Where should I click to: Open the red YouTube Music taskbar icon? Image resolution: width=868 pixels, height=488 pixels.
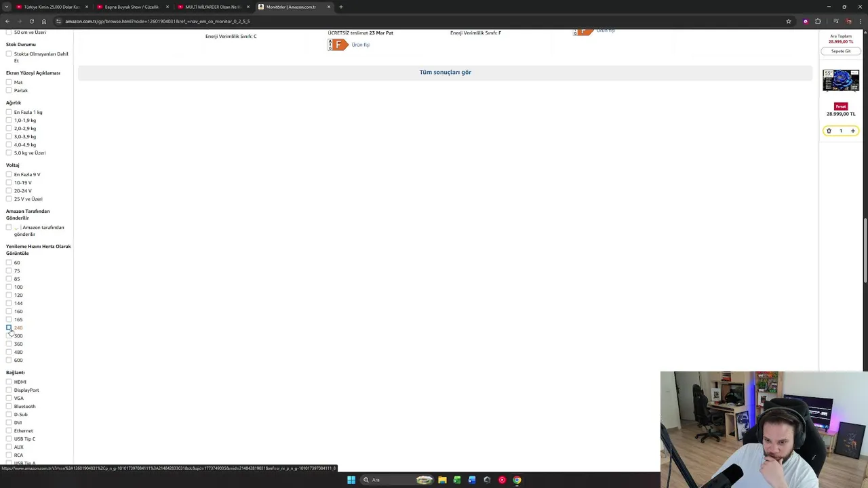click(x=502, y=480)
